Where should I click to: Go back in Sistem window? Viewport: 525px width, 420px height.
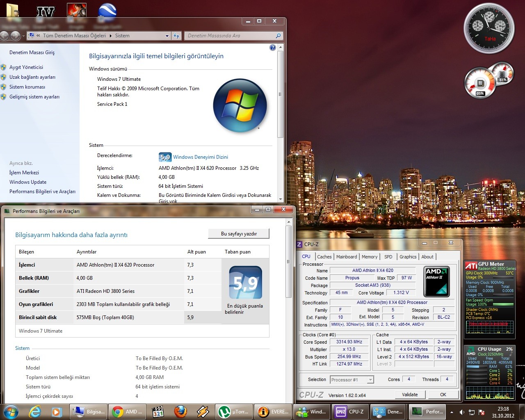pos(4,36)
